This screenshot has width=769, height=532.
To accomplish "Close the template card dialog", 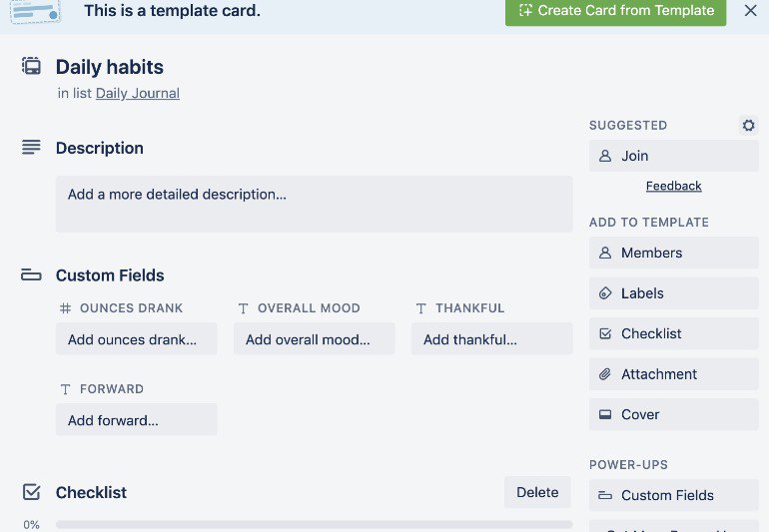I will pos(750,11).
